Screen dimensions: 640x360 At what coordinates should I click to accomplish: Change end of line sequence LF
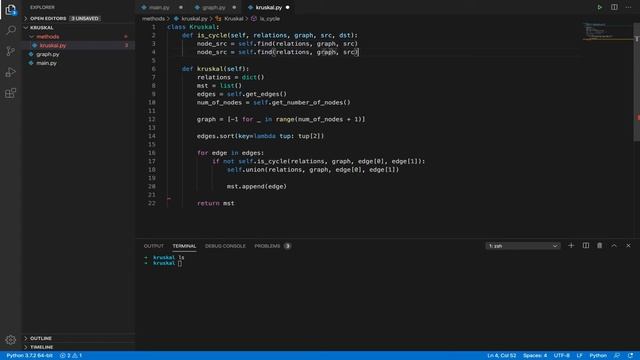tap(579, 356)
